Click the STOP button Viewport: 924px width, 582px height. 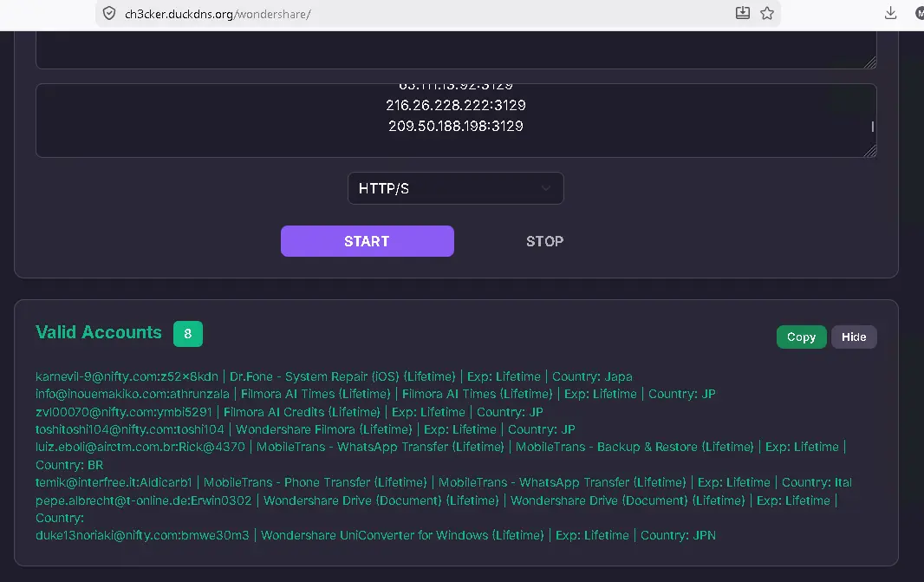(544, 241)
